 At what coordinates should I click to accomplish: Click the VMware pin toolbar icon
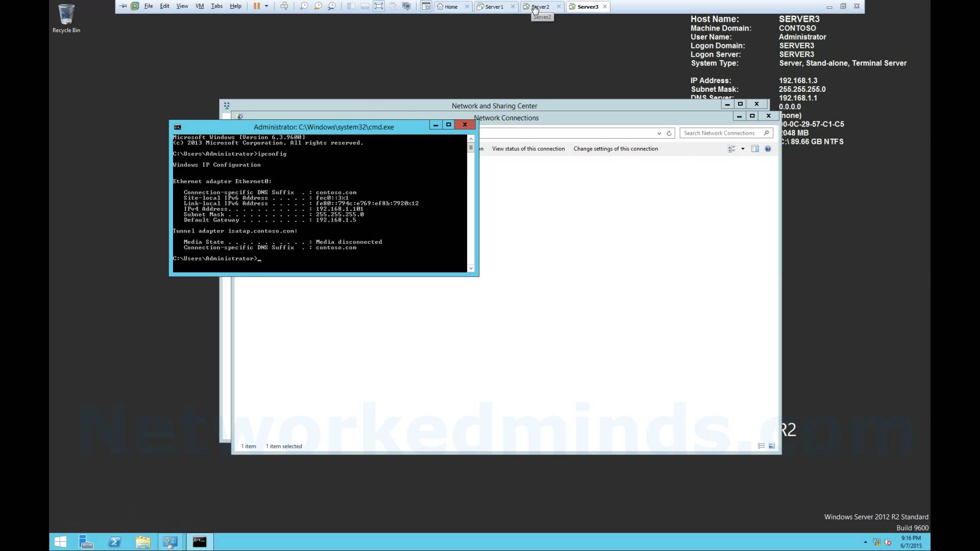pyautogui.click(x=123, y=6)
